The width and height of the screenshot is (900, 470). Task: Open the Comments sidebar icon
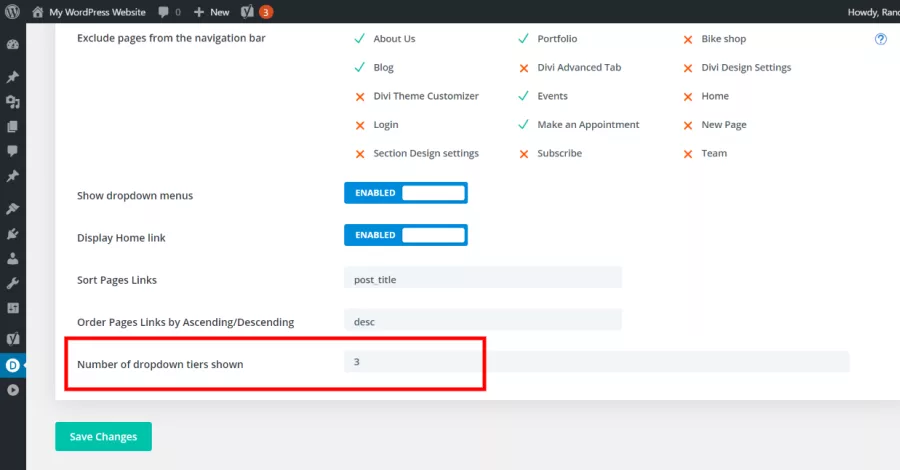pos(13,151)
